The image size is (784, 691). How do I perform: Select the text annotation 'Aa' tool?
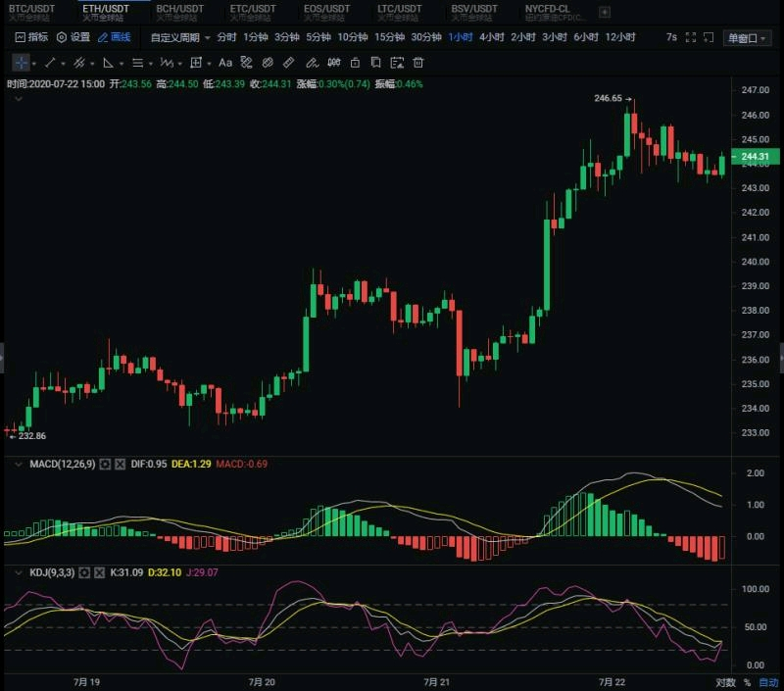tap(224, 63)
